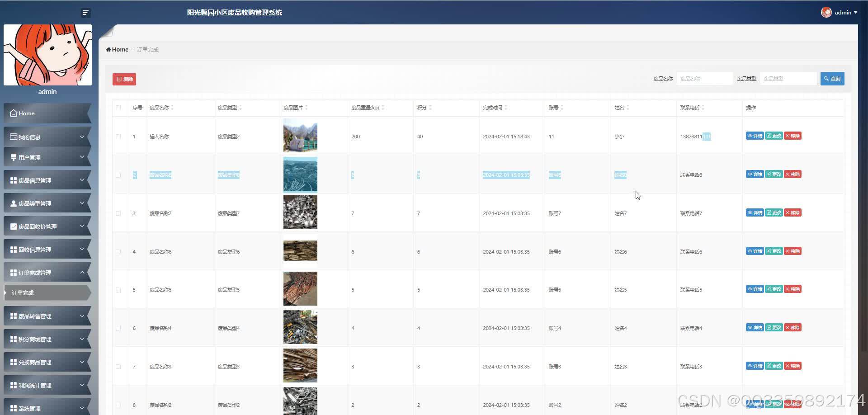This screenshot has height=415, width=868.
Task: Open the admin user dropdown arrow
Action: (x=855, y=13)
